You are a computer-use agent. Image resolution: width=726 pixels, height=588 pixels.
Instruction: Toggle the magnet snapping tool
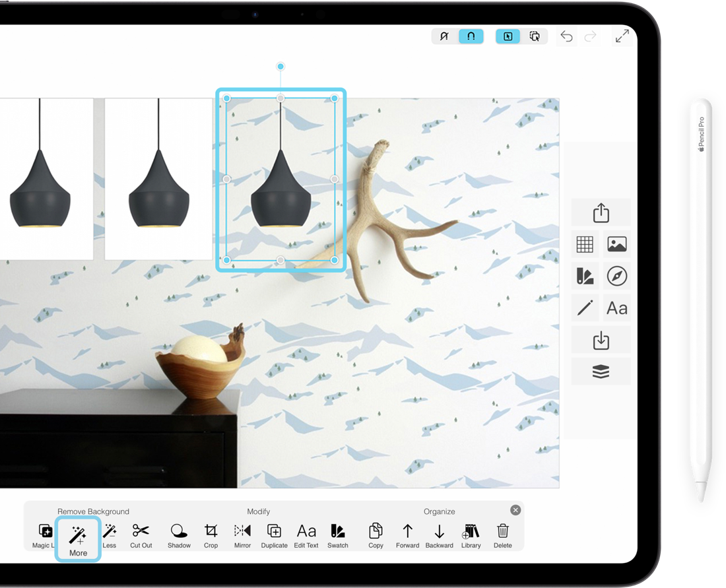(471, 36)
